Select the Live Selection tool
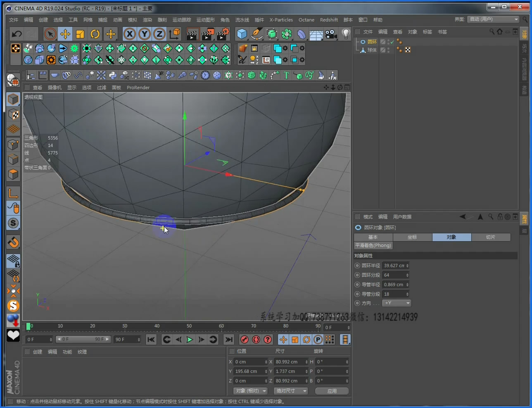Screen dimensions: 532x408 click(x=50, y=34)
